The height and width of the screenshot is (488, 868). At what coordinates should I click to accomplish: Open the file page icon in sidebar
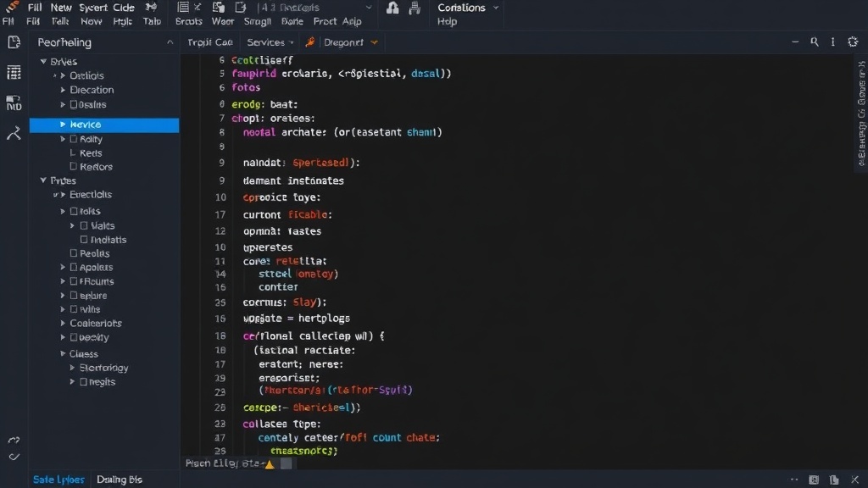tap(14, 42)
